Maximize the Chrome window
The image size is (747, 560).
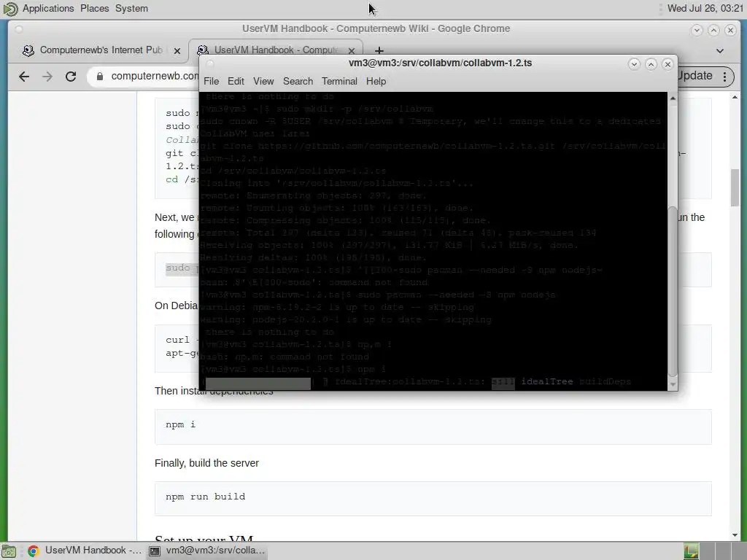pyautogui.click(x=713, y=30)
